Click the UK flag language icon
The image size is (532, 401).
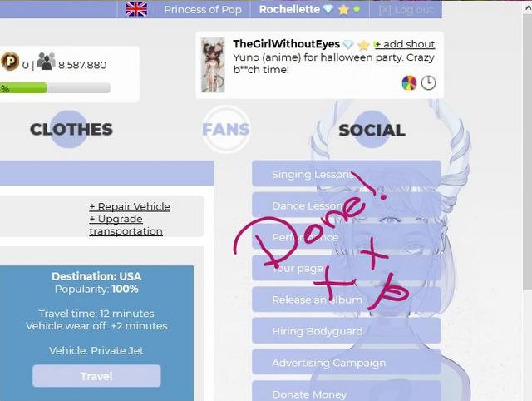pos(136,9)
